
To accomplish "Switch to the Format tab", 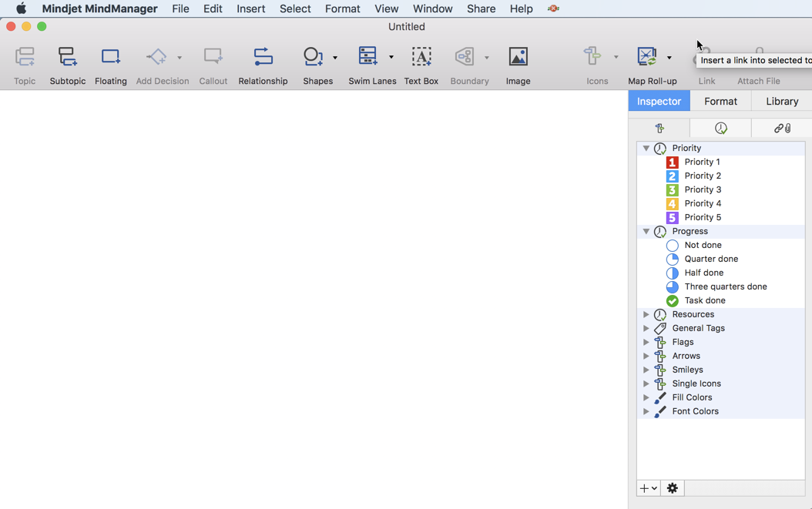I will [720, 101].
